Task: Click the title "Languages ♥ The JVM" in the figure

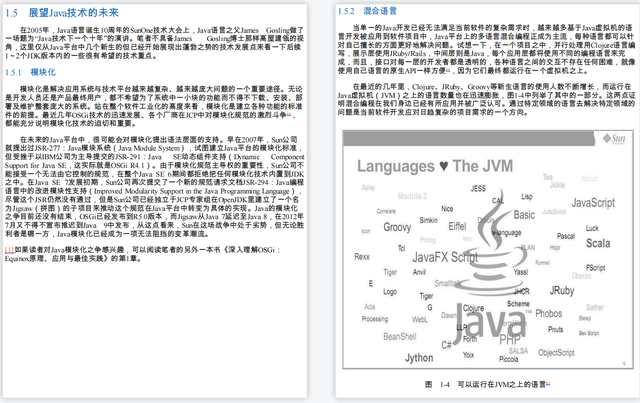Action: (x=435, y=166)
